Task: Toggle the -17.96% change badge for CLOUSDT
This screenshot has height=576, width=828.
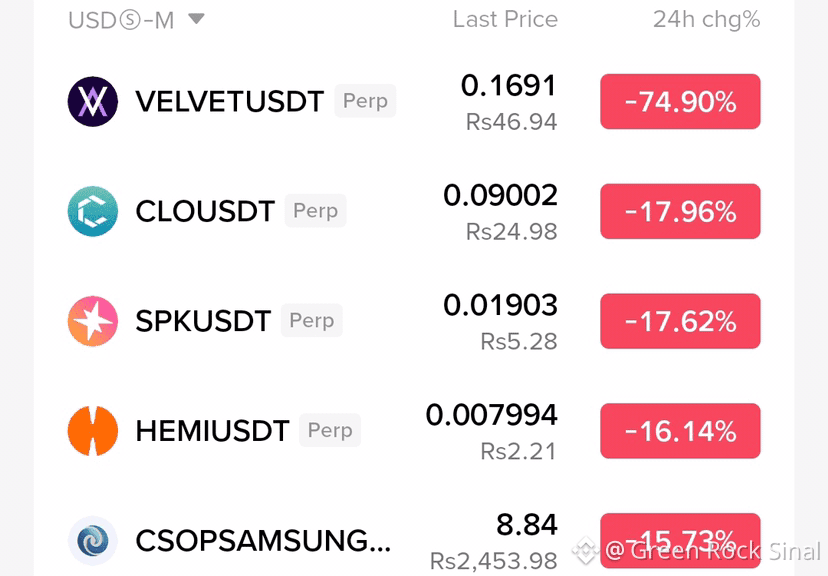Action: click(680, 211)
